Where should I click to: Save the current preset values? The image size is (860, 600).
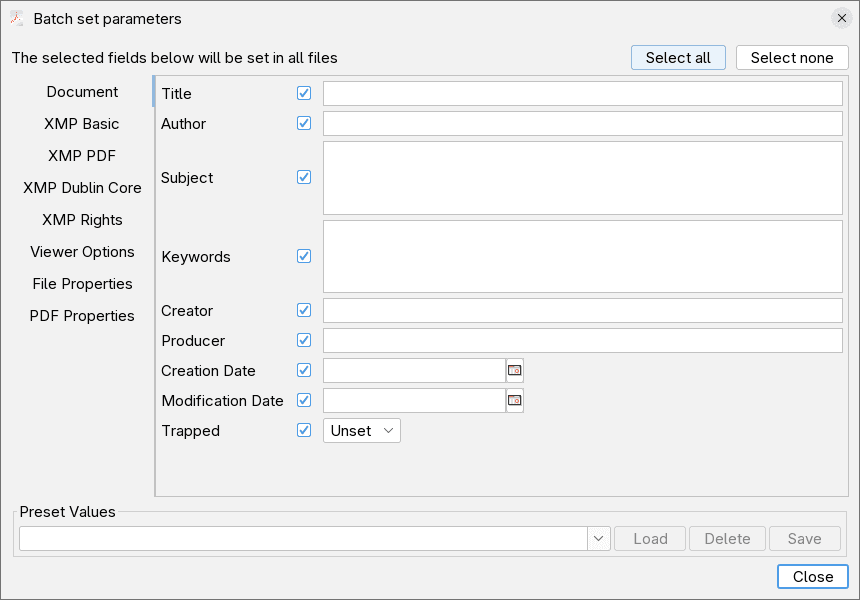pos(804,538)
